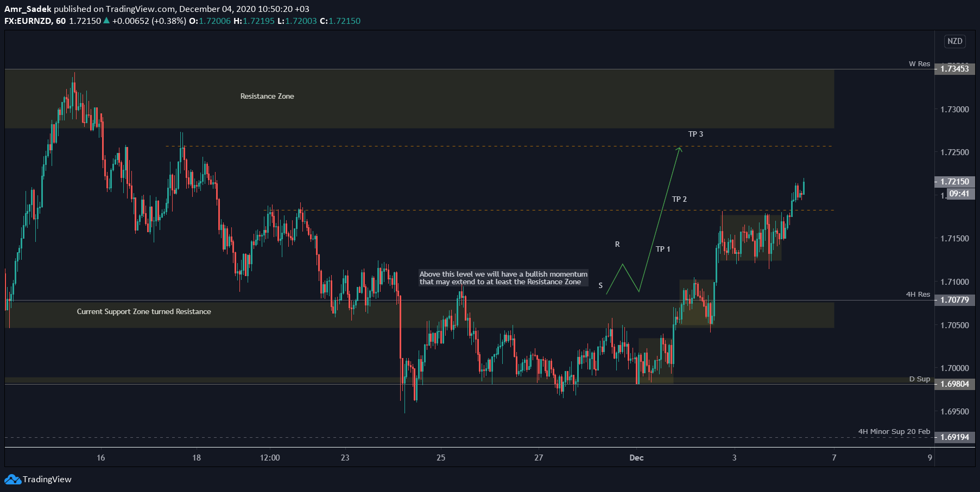Screen dimensions: 980x492
Task: Click the 1.69500 price axis tick
Action: tap(954, 412)
